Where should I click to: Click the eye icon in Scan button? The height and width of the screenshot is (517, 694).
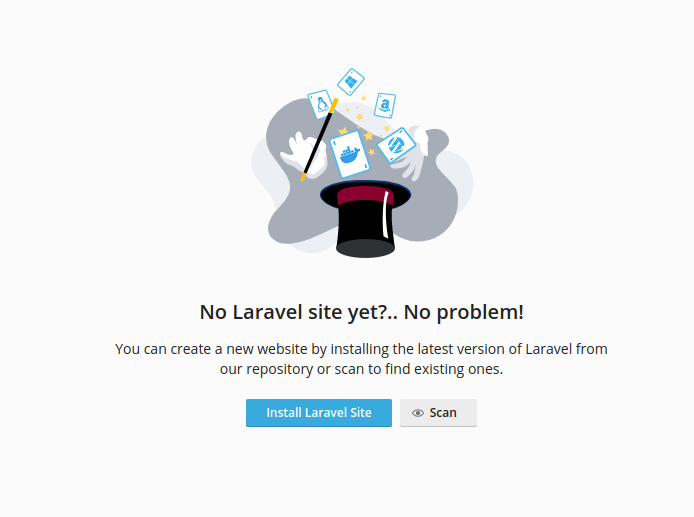(x=417, y=413)
